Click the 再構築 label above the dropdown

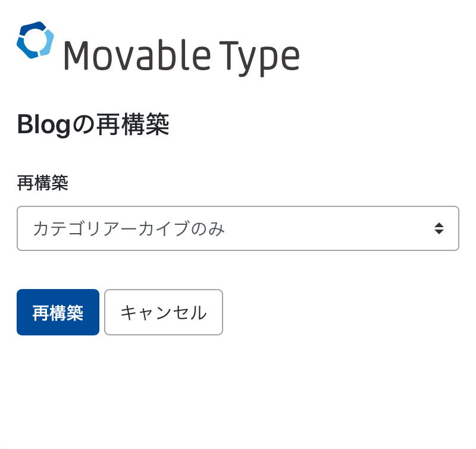pos(42,183)
